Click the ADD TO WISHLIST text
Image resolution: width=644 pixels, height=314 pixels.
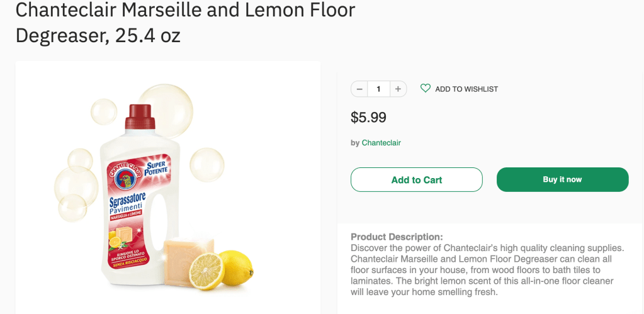(x=466, y=89)
